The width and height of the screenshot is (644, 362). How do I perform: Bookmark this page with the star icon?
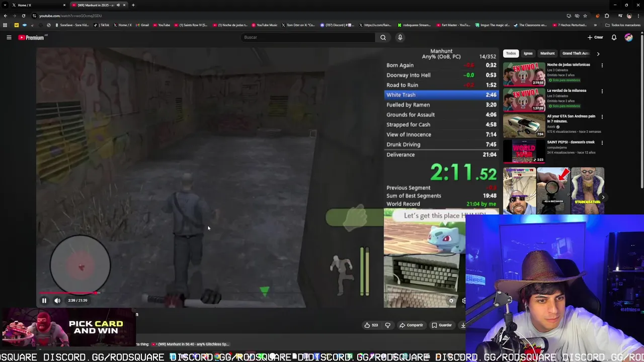(x=585, y=16)
